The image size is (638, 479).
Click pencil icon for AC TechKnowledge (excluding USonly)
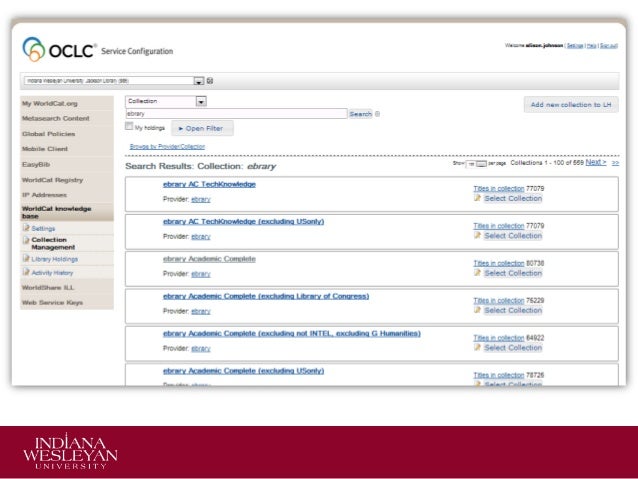tap(477, 236)
